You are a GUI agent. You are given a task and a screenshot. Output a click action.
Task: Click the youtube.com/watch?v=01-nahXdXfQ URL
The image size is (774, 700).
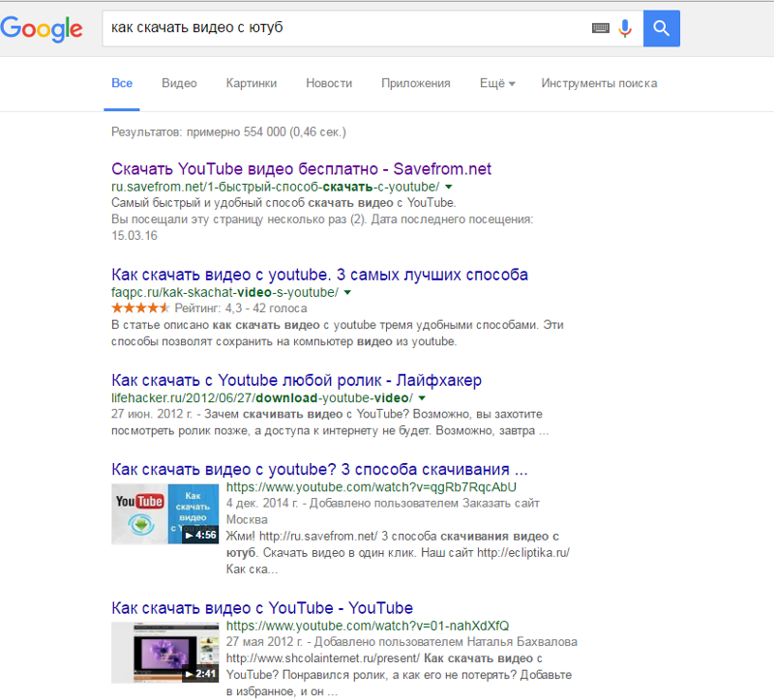pyautogui.click(x=368, y=626)
